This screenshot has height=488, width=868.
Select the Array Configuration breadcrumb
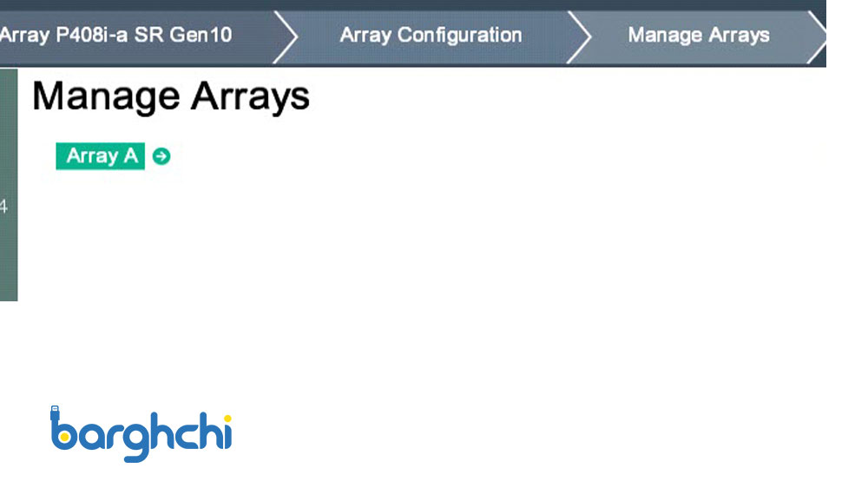click(431, 36)
